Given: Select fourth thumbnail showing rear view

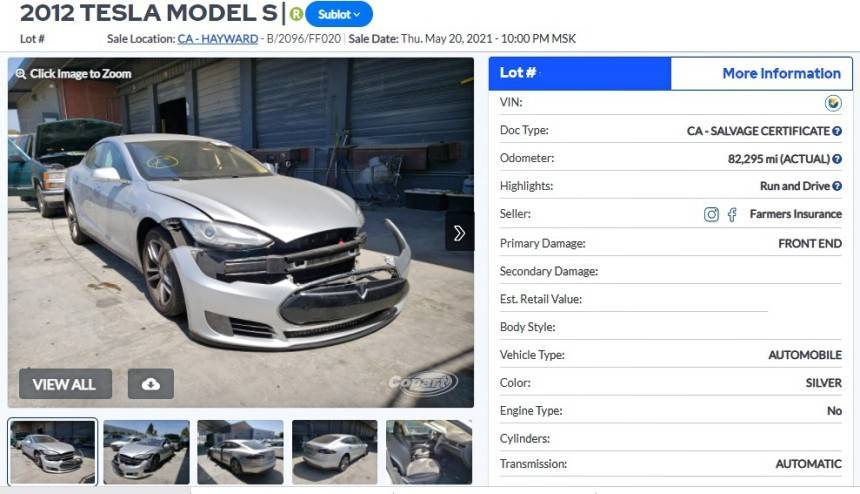Looking at the screenshot, I should click(335, 452).
